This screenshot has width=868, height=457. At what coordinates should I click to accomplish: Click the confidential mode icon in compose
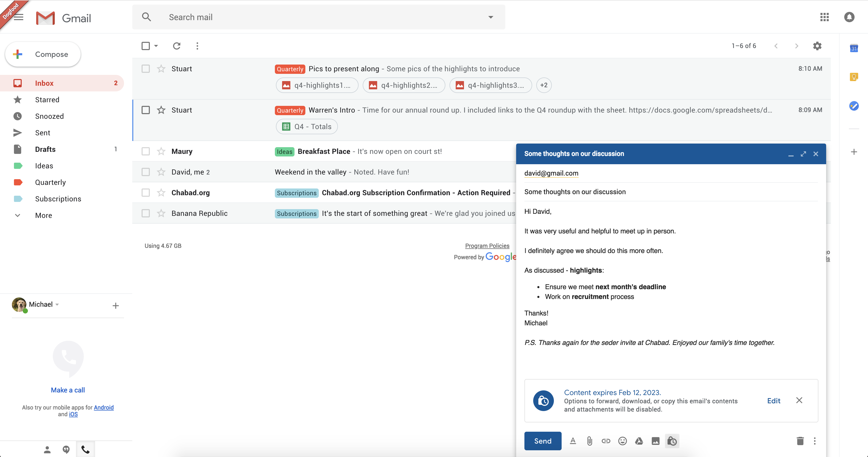672,441
